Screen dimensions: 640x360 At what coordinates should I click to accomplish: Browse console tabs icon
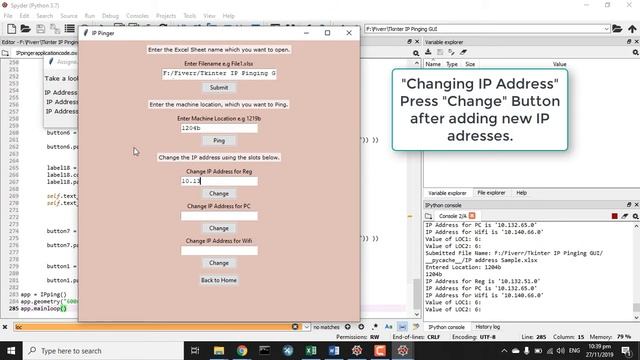pos(428,216)
